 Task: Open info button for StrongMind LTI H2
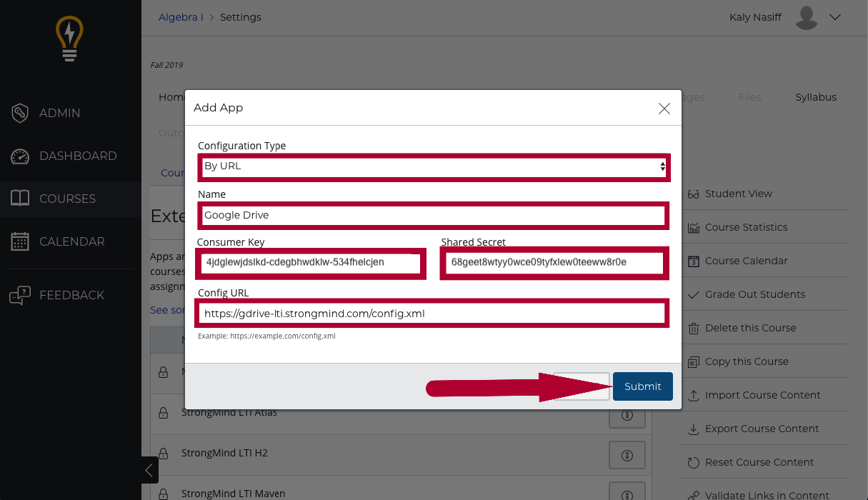(627, 455)
